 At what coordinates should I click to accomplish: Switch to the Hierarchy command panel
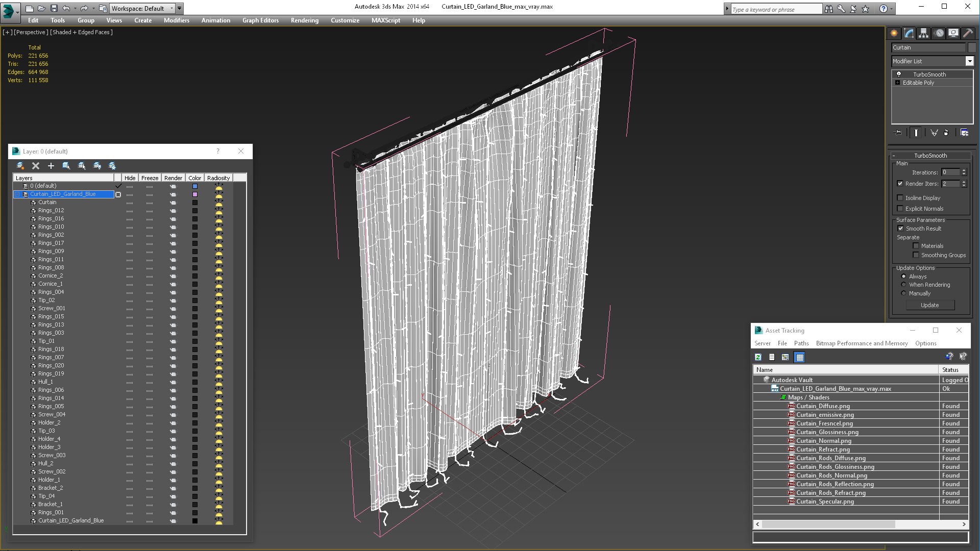click(924, 33)
